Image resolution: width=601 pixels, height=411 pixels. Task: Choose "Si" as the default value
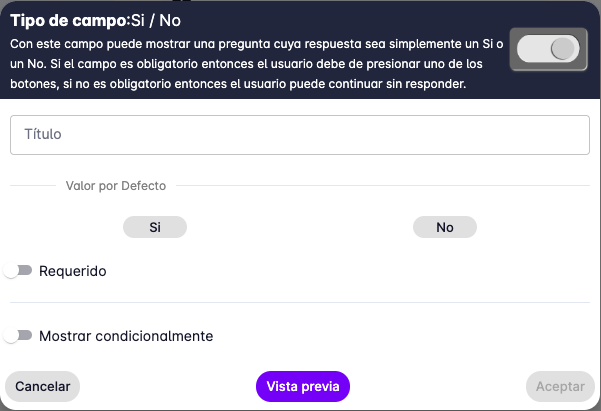tap(155, 227)
